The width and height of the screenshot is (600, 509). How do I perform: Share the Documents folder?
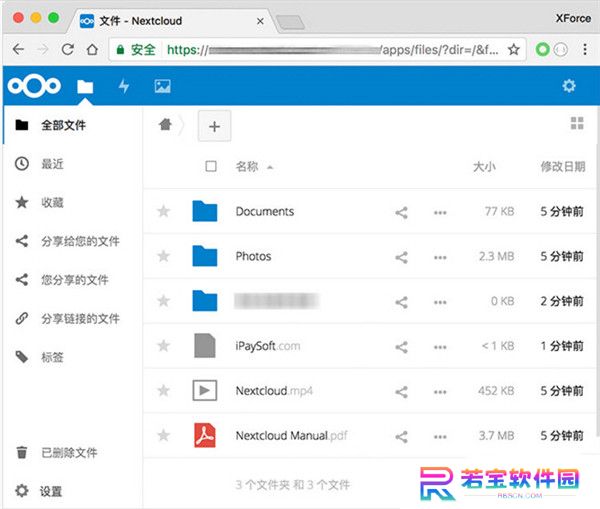(401, 212)
